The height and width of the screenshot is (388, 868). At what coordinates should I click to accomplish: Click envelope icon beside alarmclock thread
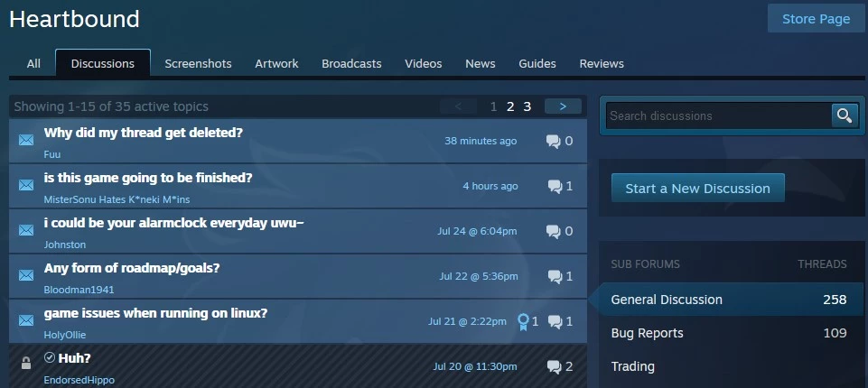pyautogui.click(x=26, y=230)
